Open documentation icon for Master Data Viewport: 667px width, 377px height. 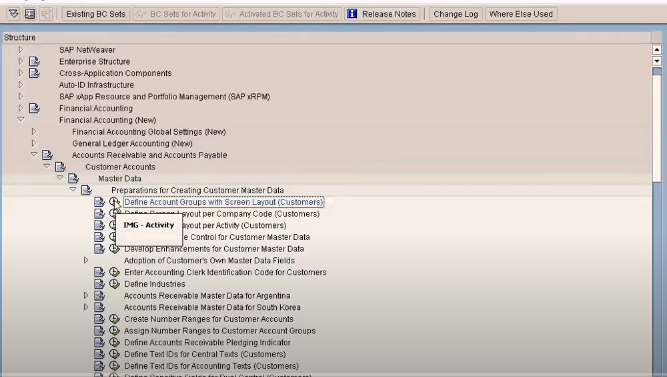pos(74,178)
